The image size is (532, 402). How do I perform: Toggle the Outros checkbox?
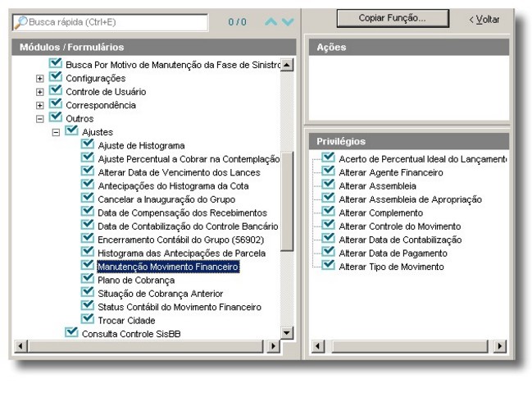click(55, 117)
